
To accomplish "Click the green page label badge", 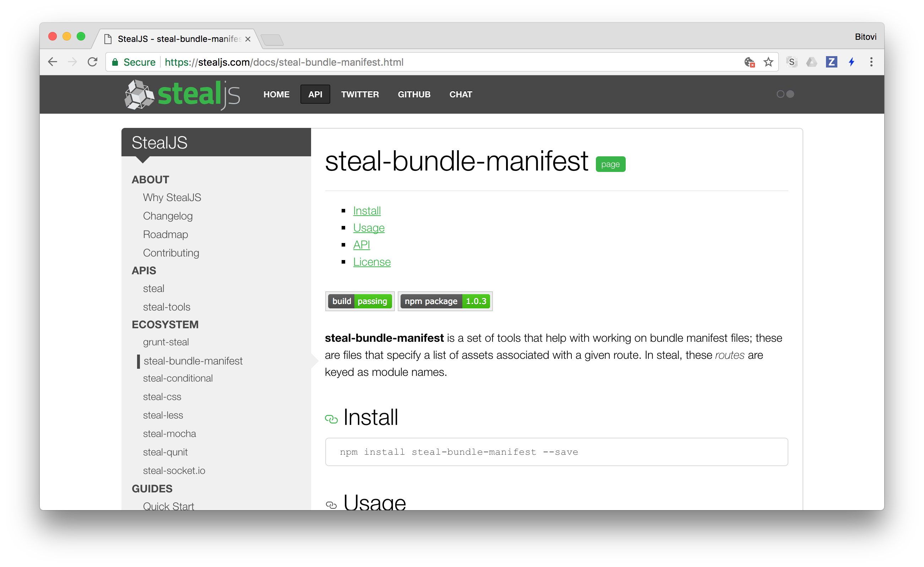I will [x=610, y=164].
